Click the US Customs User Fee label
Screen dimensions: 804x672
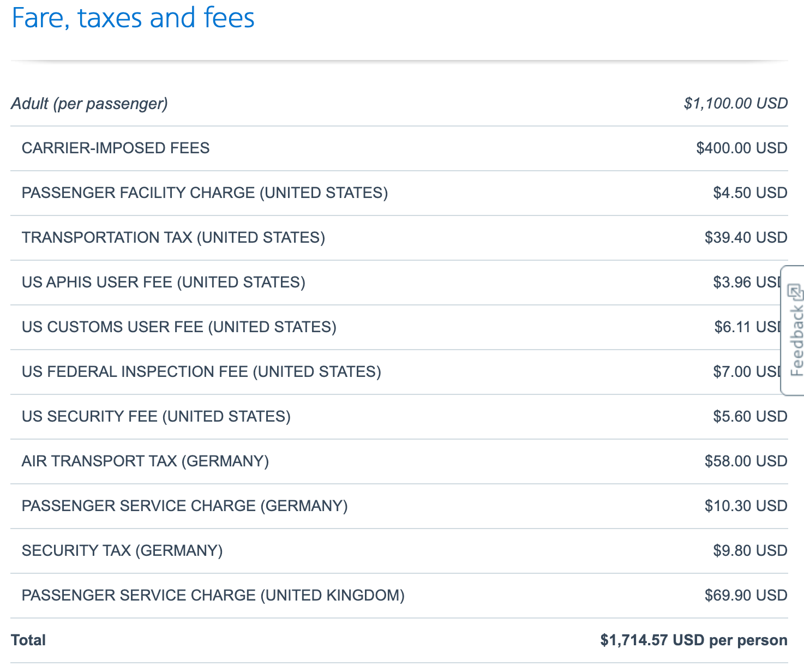pyautogui.click(x=179, y=327)
